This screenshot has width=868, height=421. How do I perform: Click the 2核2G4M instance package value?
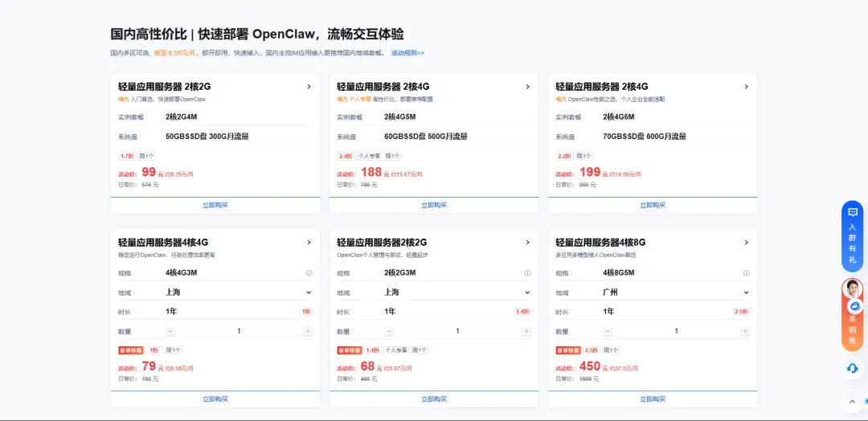(x=181, y=116)
